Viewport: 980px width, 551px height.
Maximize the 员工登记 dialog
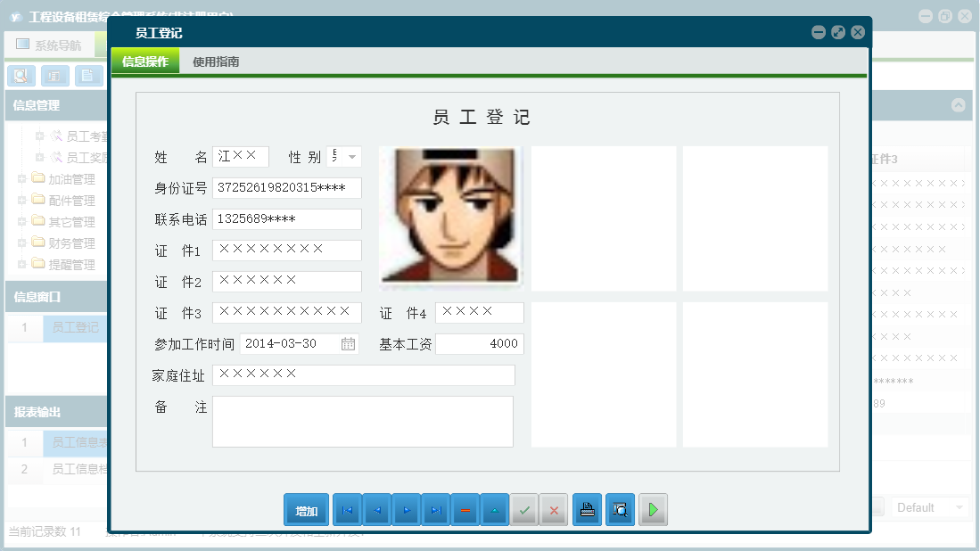tap(838, 32)
